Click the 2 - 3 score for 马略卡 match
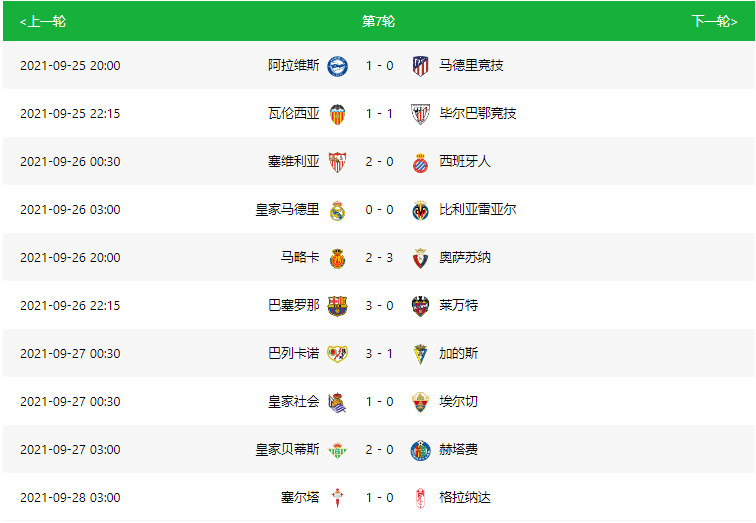 tap(379, 258)
